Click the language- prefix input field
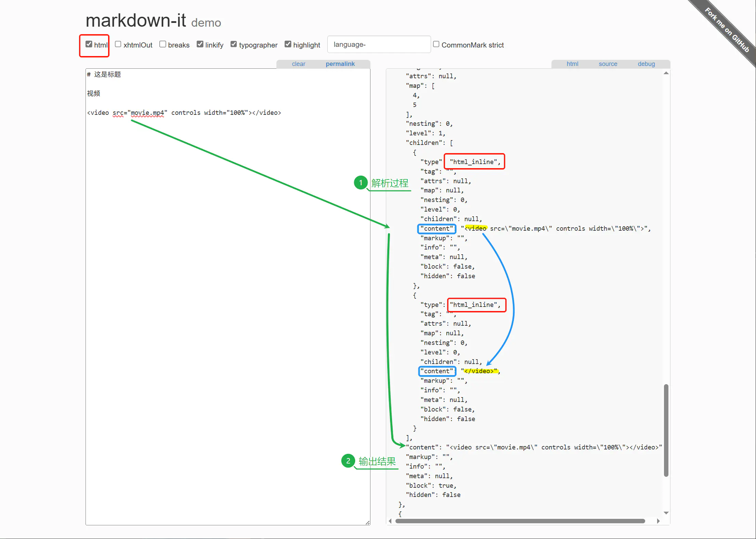The width and height of the screenshot is (756, 539). coord(379,44)
